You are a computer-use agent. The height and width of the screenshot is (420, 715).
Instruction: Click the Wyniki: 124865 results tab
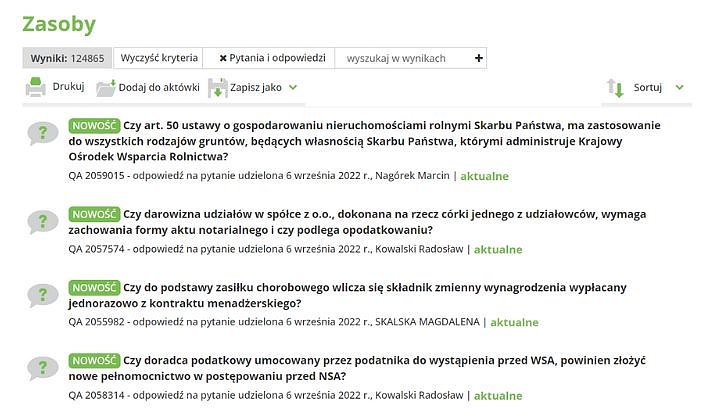point(67,58)
